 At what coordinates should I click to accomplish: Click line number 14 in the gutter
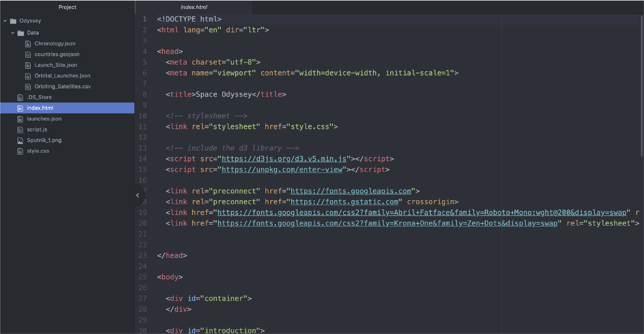pos(143,159)
